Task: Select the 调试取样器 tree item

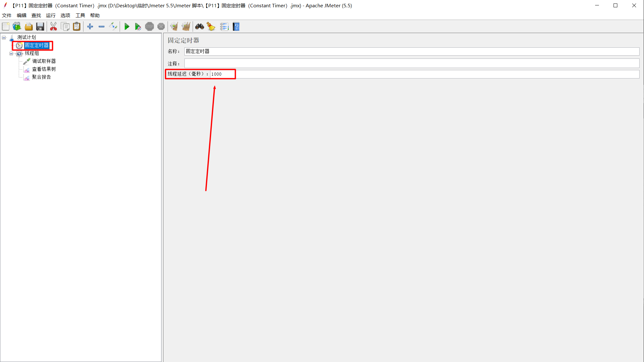Action: (44, 61)
